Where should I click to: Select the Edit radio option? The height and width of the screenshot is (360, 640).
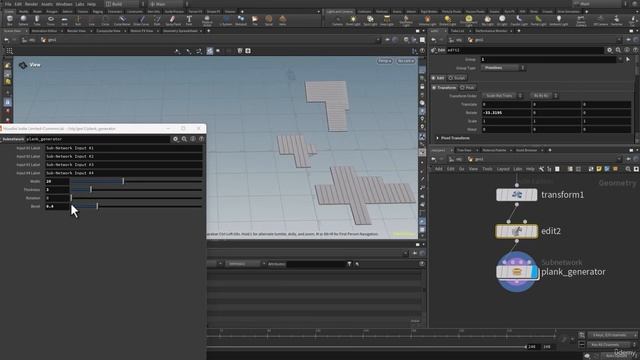click(x=438, y=78)
